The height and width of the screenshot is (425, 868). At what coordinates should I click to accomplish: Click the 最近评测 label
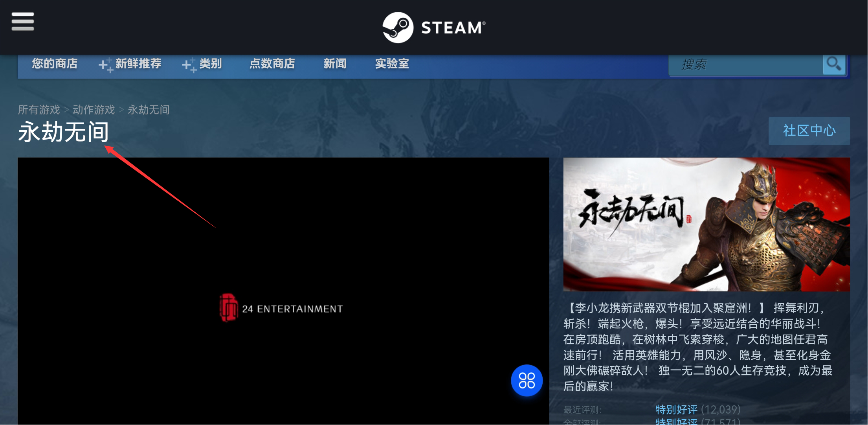pyautogui.click(x=582, y=410)
